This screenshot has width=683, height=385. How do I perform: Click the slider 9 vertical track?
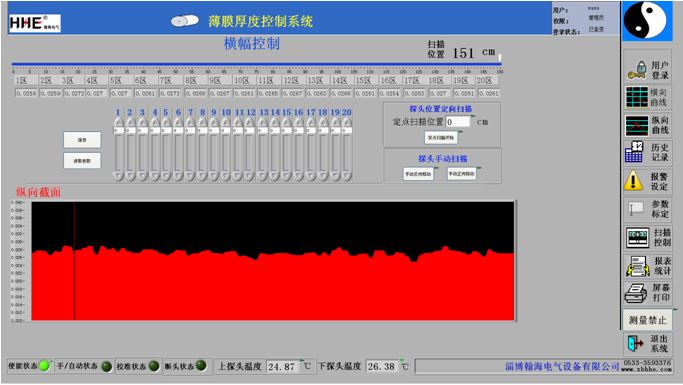pyautogui.click(x=213, y=152)
